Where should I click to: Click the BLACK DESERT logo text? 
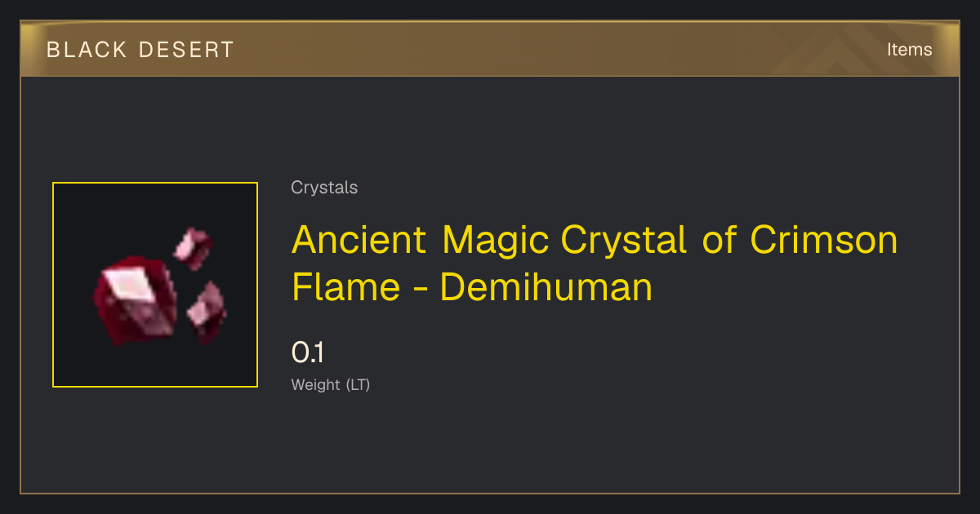tap(140, 50)
